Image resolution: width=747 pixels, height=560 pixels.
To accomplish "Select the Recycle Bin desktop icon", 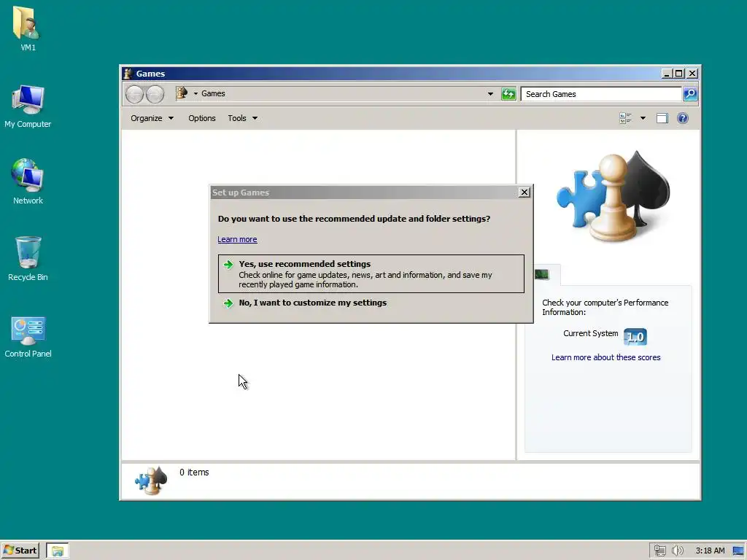I will [x=28, y=259].
